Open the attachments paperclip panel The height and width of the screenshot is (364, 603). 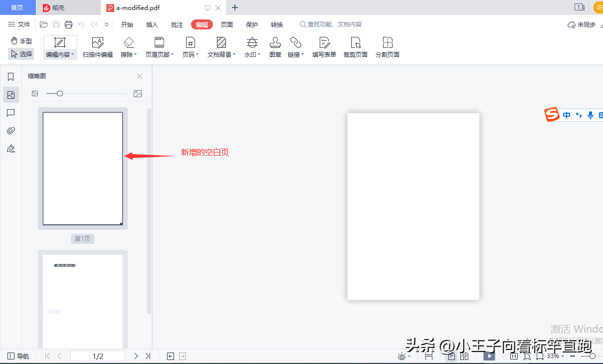click(x=10, y=131)
